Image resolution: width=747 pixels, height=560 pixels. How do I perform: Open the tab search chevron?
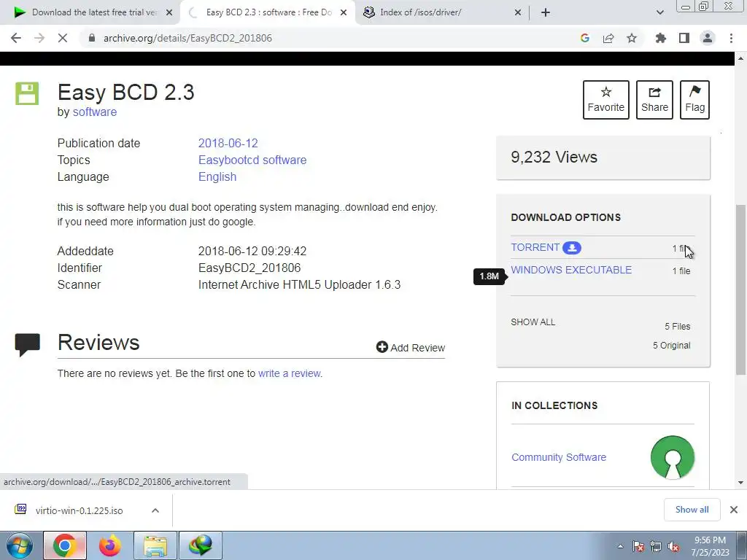(x=659, y=12)
